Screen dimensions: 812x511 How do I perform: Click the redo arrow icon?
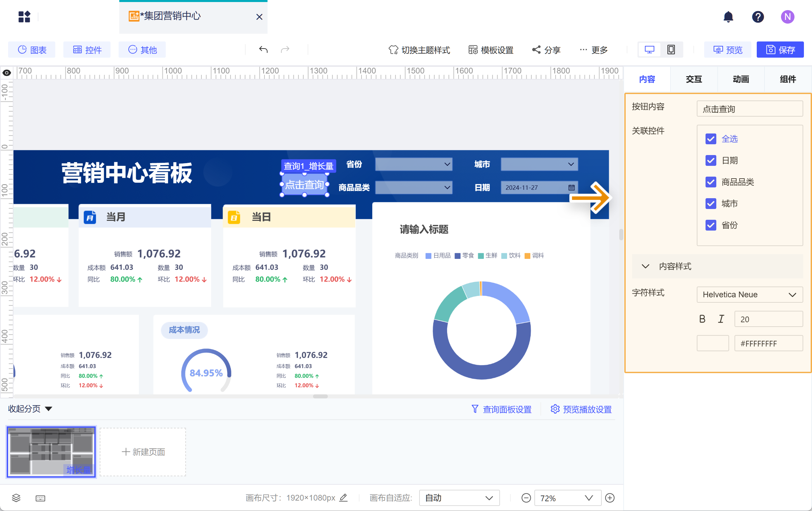pos(285,50)
